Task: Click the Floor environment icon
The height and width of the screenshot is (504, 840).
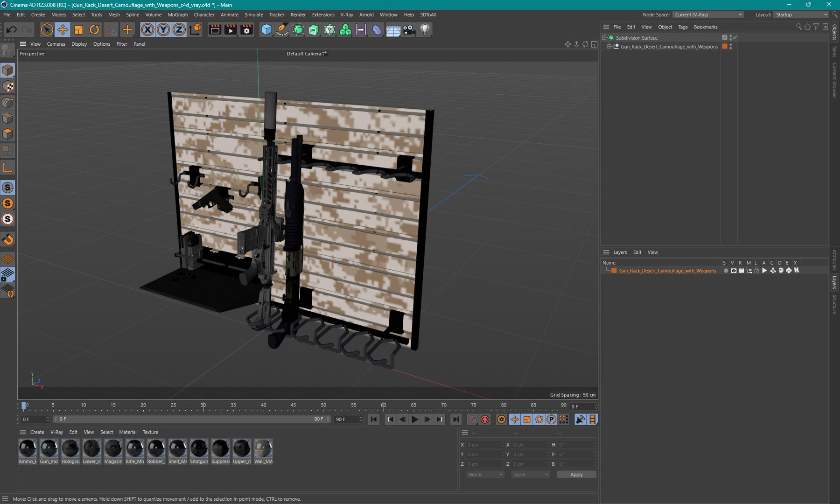Action: [x=393, y=30]
